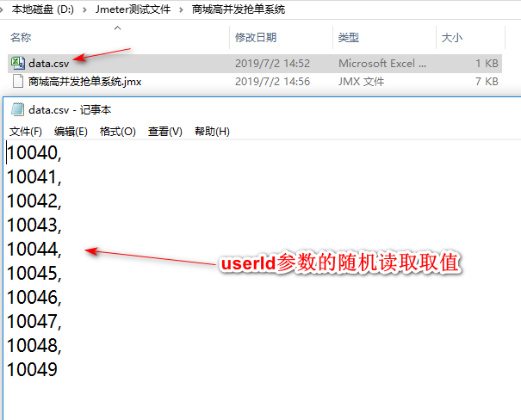The image size is (521, 420).
Task: Click the data.csv - 记事本 window title
Action: (x=70, y=109)
